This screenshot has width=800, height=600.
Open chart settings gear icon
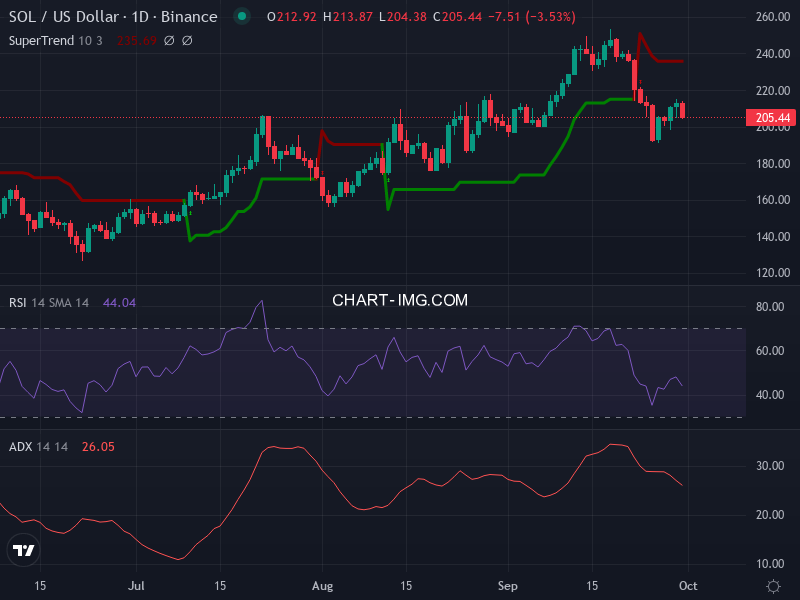click(773, 585)
